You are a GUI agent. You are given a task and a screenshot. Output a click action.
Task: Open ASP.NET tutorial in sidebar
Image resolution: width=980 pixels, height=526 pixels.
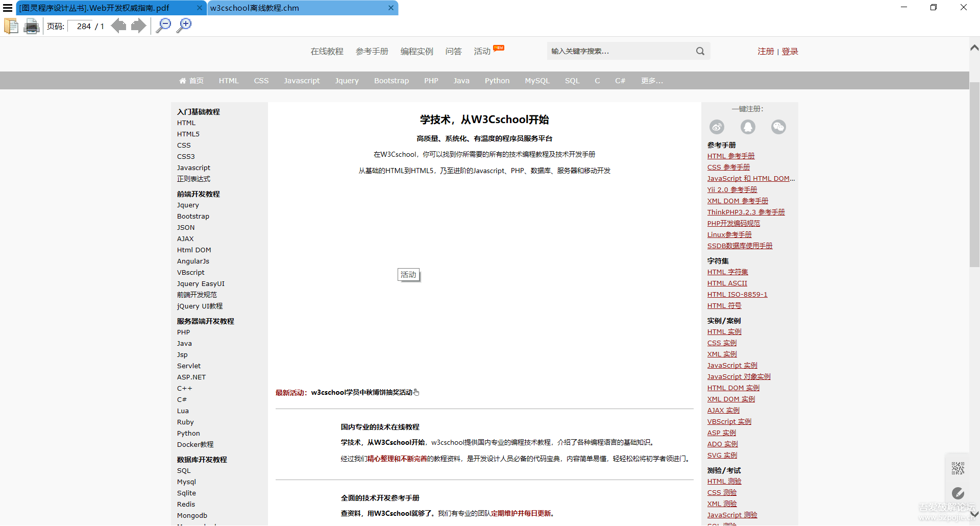pos(191,377)
